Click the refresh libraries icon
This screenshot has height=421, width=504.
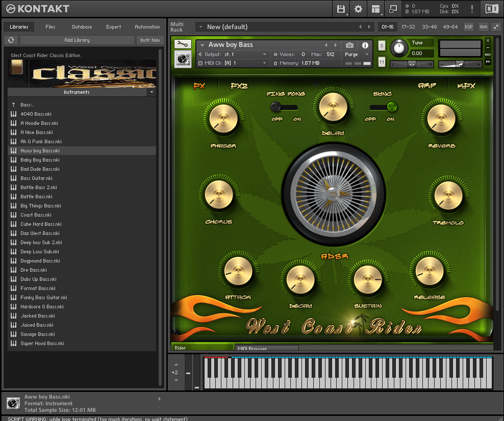(11, 40)
